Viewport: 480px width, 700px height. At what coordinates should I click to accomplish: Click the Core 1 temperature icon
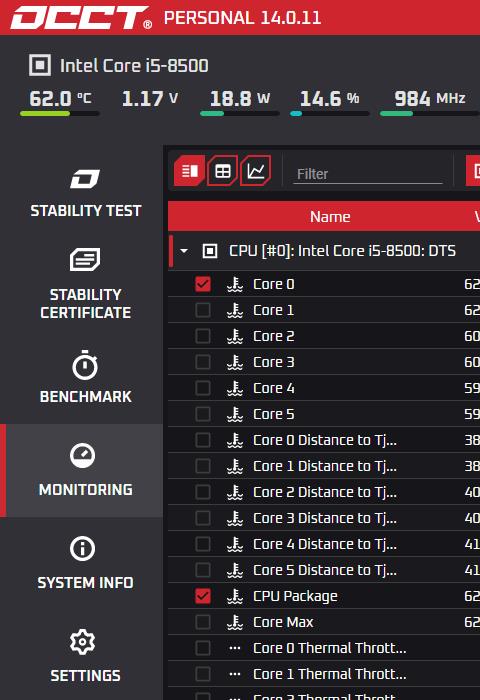coord(235,310)
